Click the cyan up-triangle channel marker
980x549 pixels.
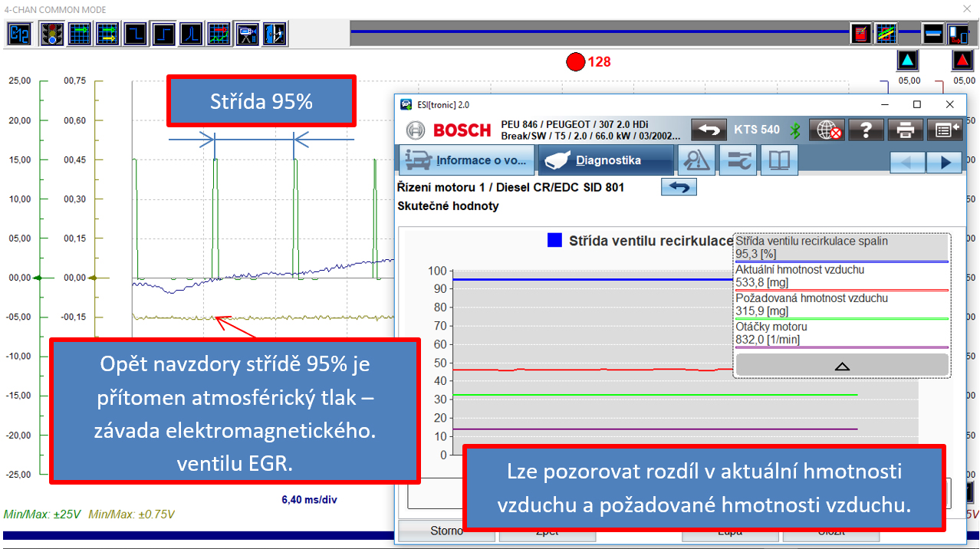[908, 60]
